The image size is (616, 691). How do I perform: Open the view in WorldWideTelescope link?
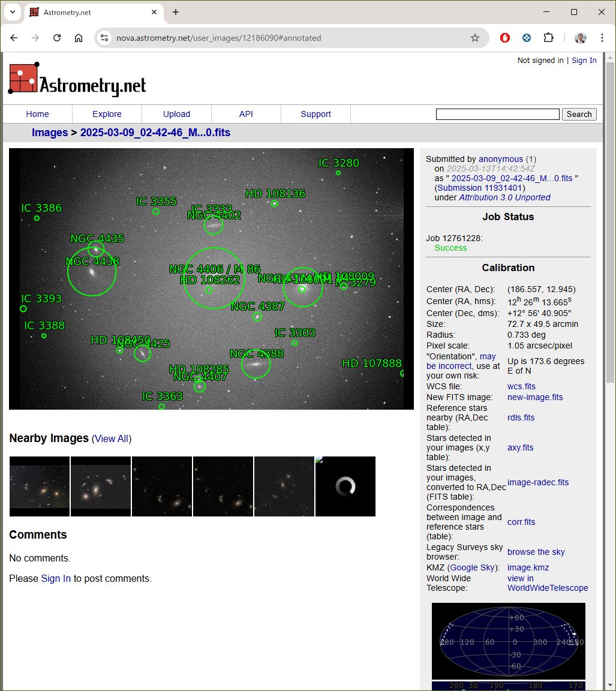pos(547,583)
